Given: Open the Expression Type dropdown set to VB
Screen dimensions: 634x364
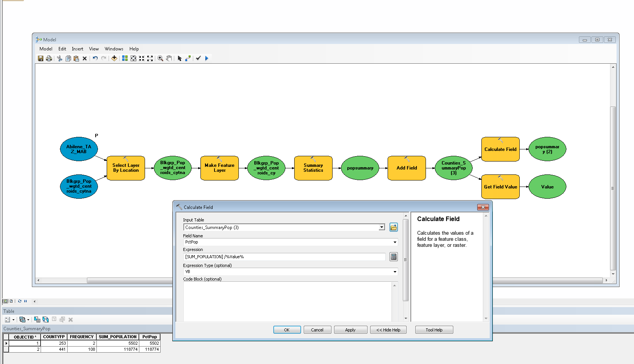Looking at the screenshot, I should click(x=395, y=271).
